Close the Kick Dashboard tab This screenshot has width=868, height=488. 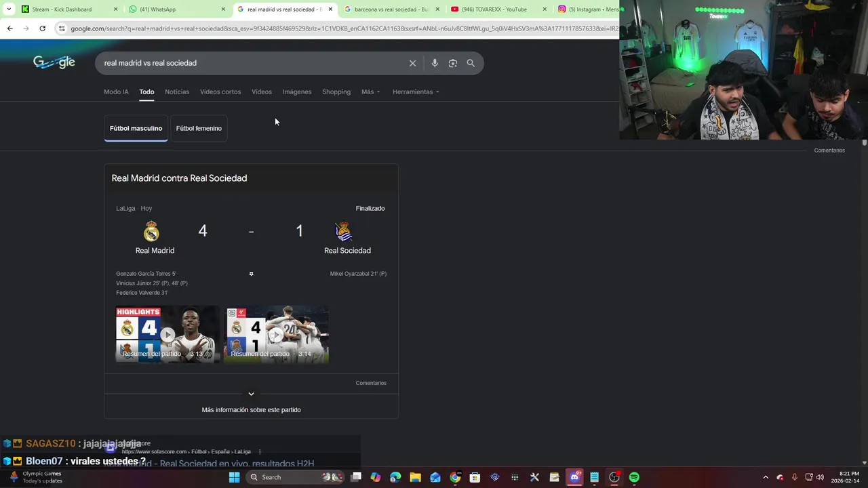(x=115, y=9)
